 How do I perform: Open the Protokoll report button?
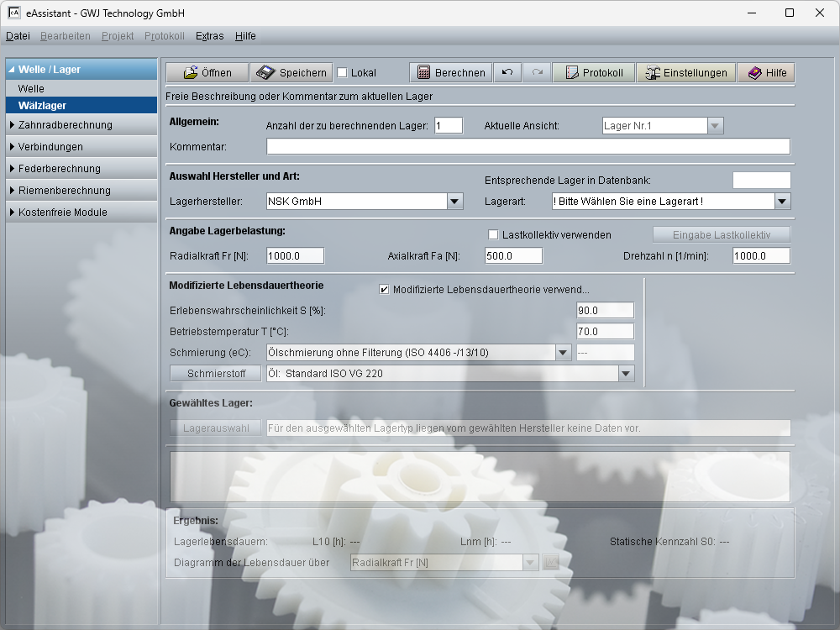point(593,73)
